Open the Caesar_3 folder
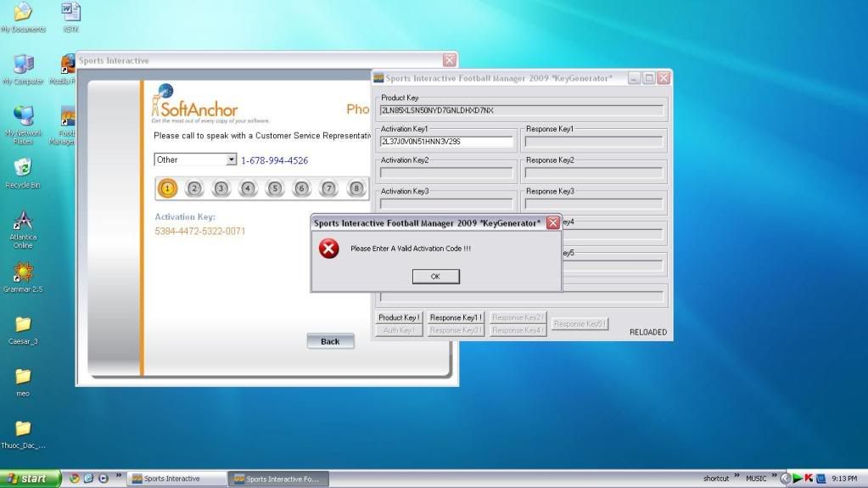868x488 pixels. 23,330
